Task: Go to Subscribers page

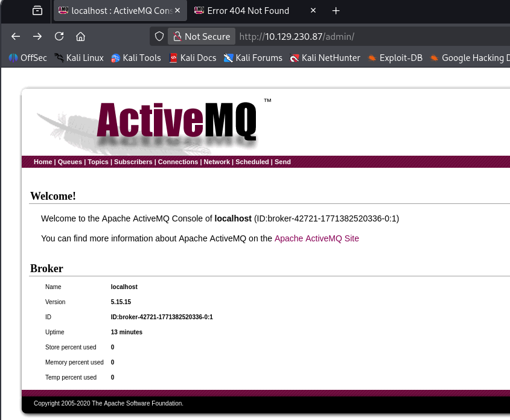Action: click(x=133, y=162)
